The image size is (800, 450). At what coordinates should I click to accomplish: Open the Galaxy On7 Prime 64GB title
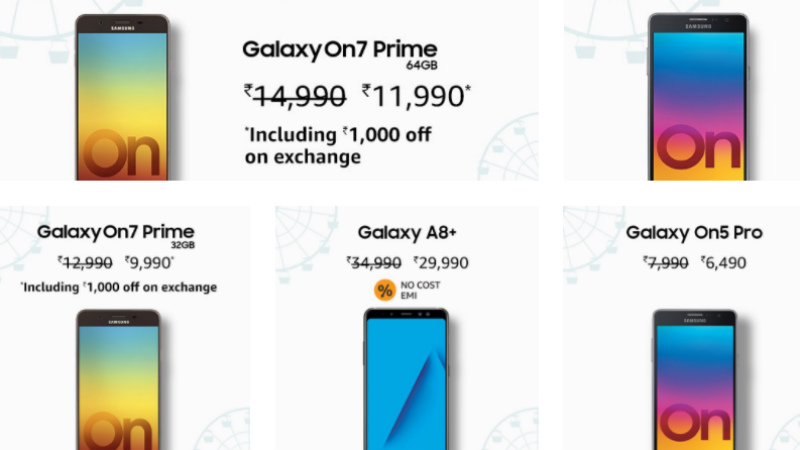(340, 54)
